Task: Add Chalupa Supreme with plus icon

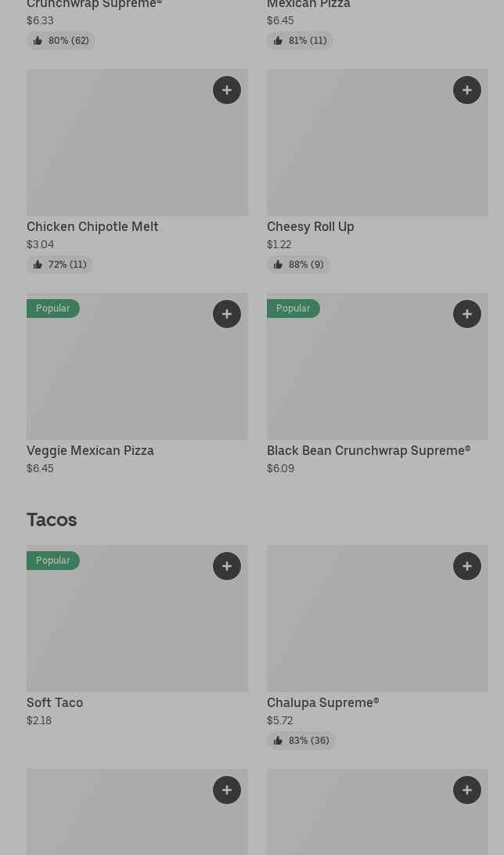Action: click(x=467, y=566)
